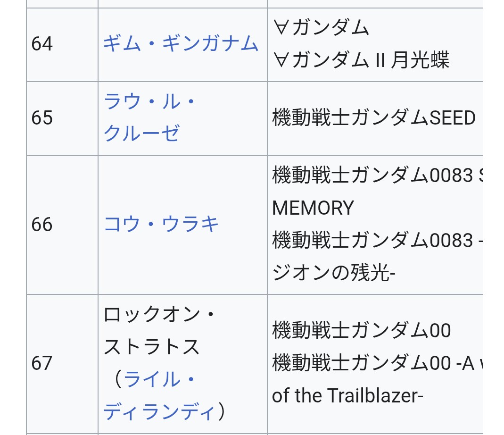Image resolution: width=504 pixels, height=435 pixels.
Task: Click the ∀ガンダム II 月光蝶 text
Action: coord(361,60)
